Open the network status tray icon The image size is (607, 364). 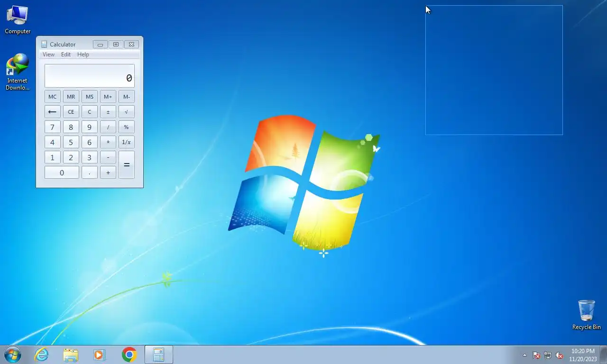coord(548,355)
